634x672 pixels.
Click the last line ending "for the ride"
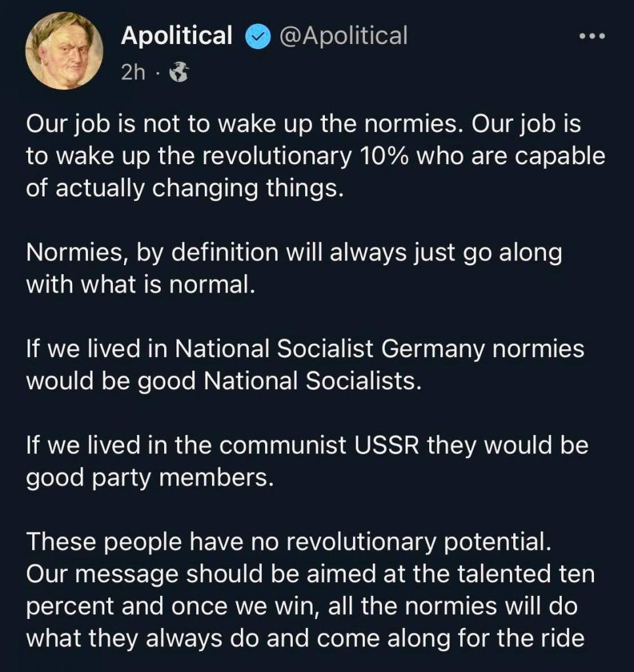[x=305, y=637]
